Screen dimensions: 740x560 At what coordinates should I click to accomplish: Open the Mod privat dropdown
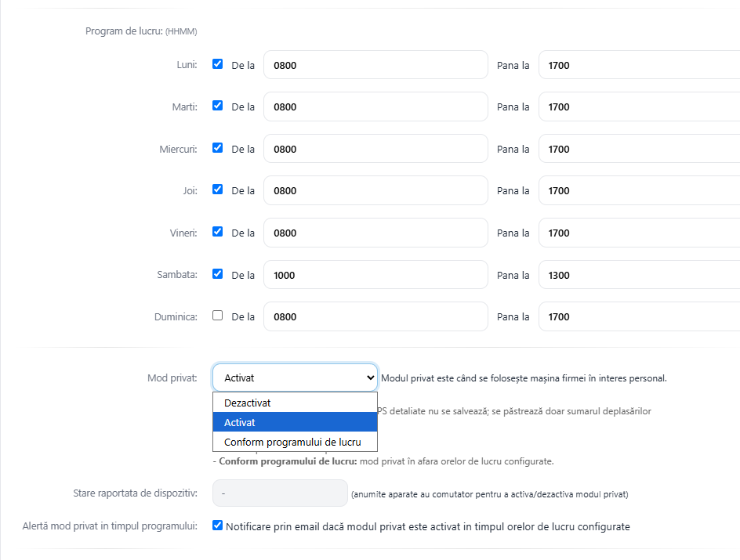click(295, 378)
